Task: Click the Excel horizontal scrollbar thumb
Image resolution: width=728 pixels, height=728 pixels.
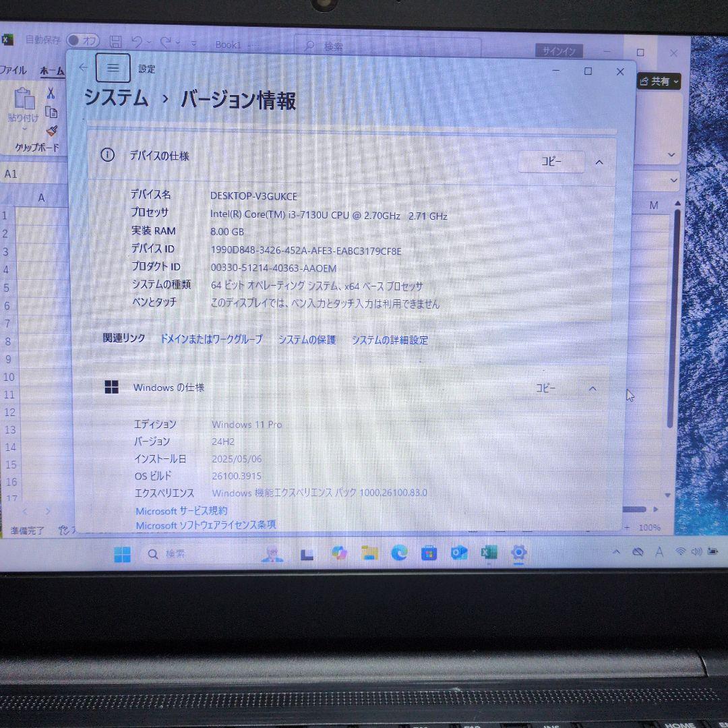Action: point(634,510)
